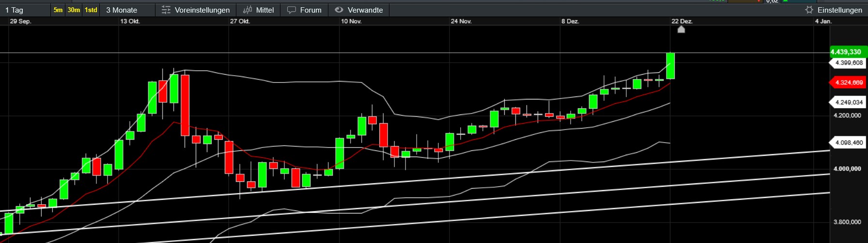The width and height of the screenshot is (868, 243).
Task: Click the Einstellungen gear icon
Action: [x=809, y=10]
